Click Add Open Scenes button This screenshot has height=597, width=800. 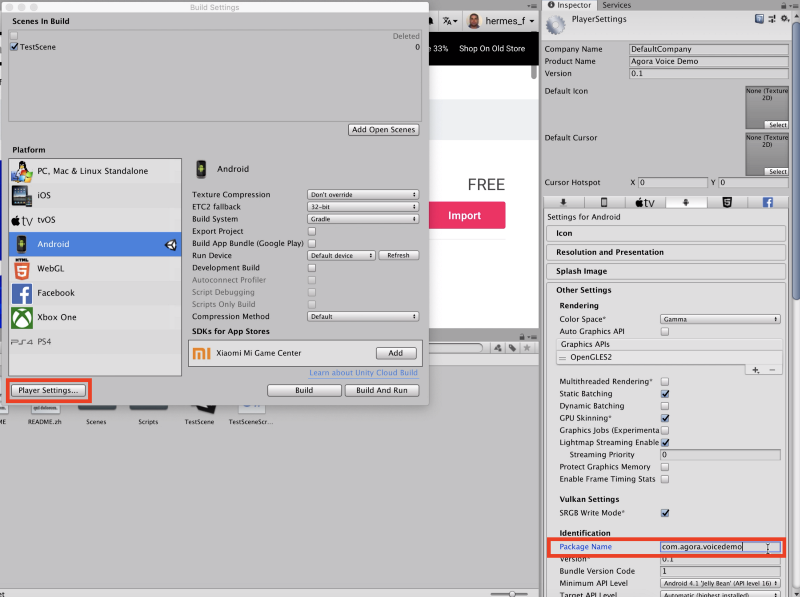point(384,130)
